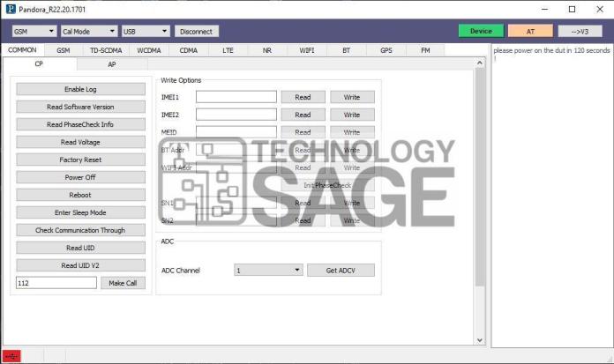Click the Read UID button
Image resolution: width=614 pixels, height=364 pixels.
(x=80, y=248)
